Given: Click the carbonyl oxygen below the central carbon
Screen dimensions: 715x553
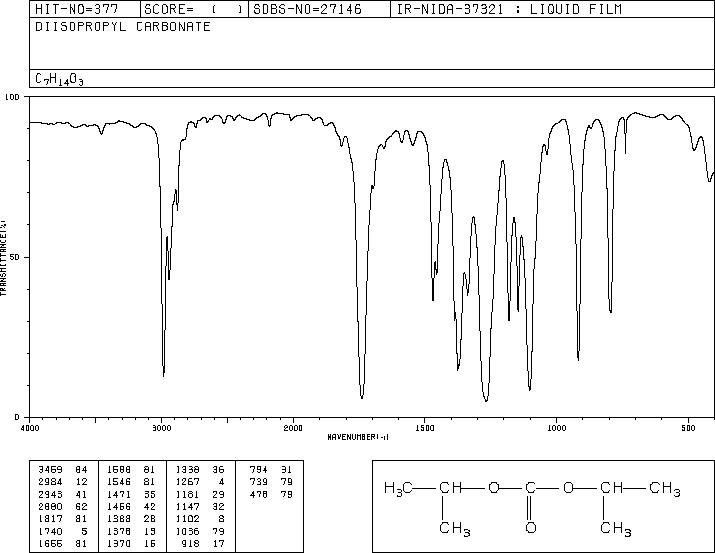Looking at the screenshot, I should click(530, 528).
